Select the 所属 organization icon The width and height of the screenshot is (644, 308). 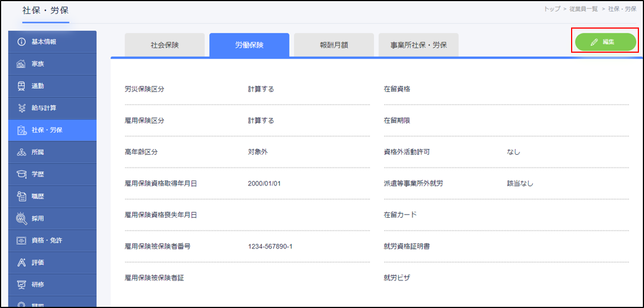[22, 152]
